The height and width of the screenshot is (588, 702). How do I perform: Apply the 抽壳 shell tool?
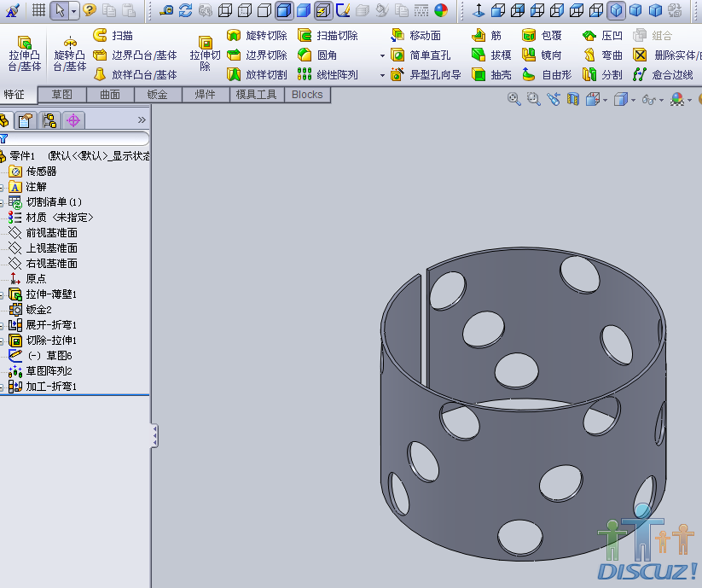click(x=491, y=74)
